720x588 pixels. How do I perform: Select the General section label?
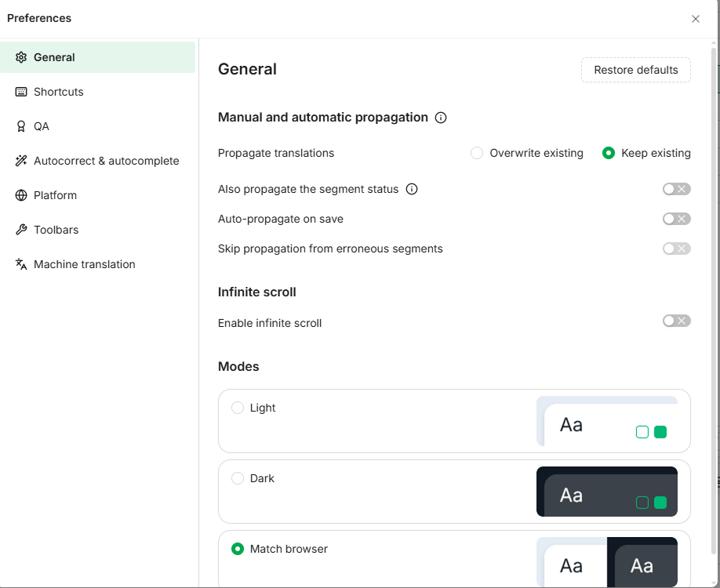54,57
